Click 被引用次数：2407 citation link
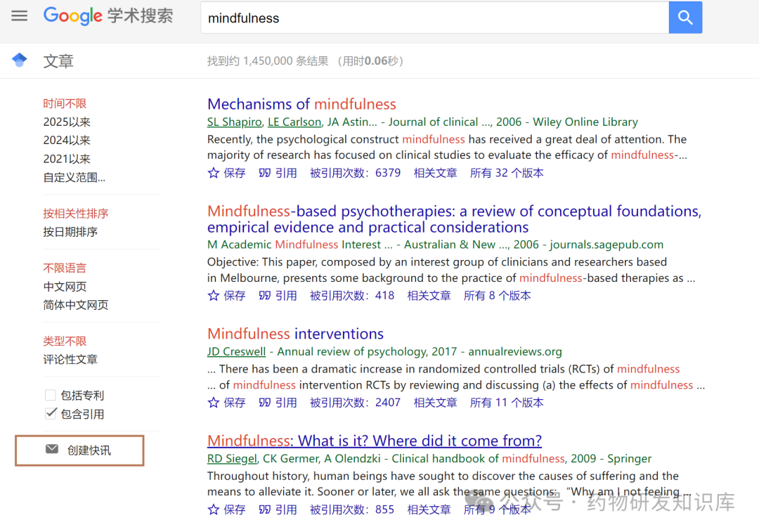 tap(355, 403)
